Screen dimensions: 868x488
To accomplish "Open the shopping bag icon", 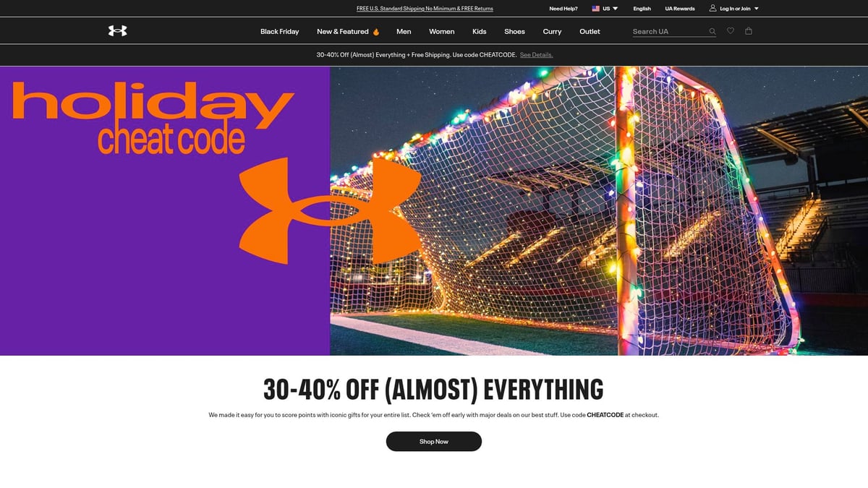I will coord(749,31).
